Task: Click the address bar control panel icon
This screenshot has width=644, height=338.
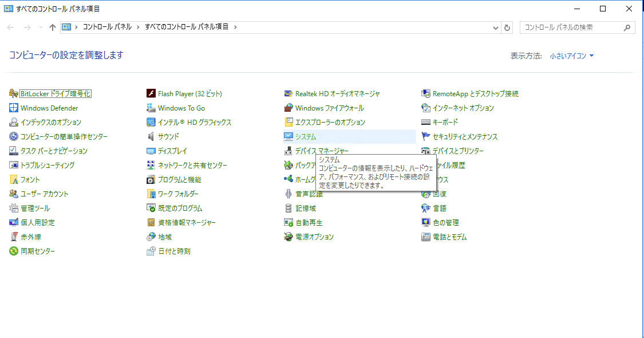Action: [x=66, y=27]
